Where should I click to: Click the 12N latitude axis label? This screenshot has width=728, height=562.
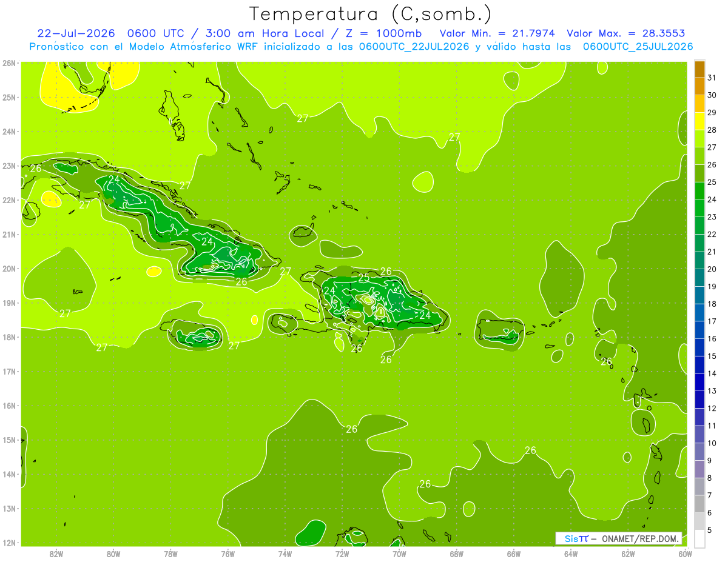(9, 543)
